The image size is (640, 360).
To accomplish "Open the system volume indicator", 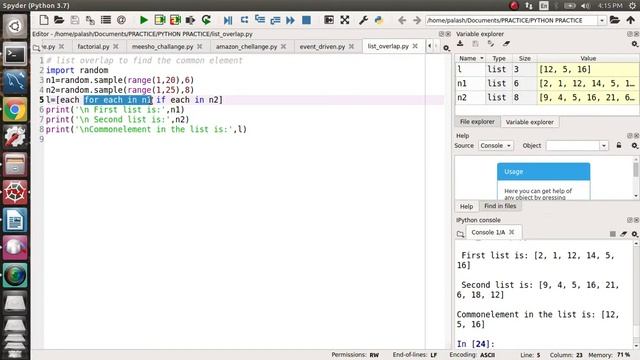I will 585,5.
